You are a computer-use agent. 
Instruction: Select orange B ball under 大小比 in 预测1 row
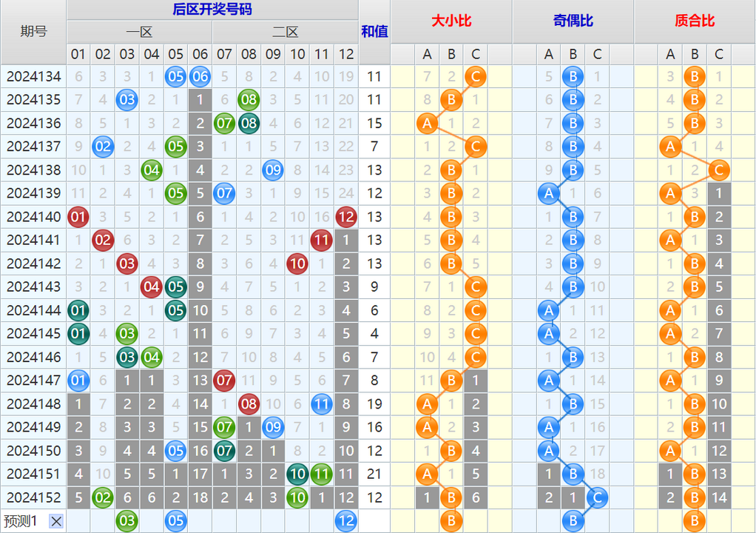click(x=451, y=521)
